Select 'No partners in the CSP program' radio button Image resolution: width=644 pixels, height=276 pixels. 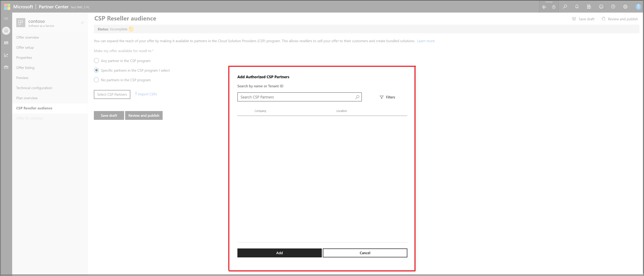[x=96, y=80]
